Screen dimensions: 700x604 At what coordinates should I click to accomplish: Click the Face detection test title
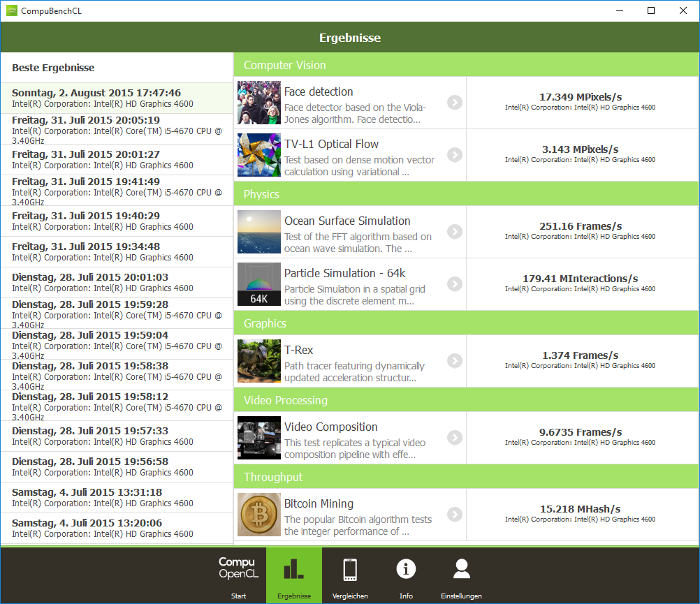[319, 92]
